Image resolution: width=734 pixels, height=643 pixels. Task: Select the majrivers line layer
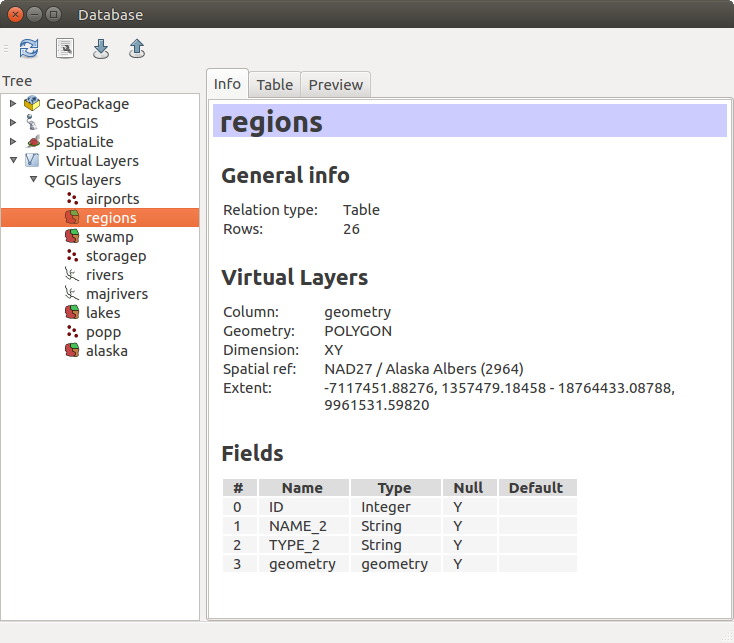116,294
